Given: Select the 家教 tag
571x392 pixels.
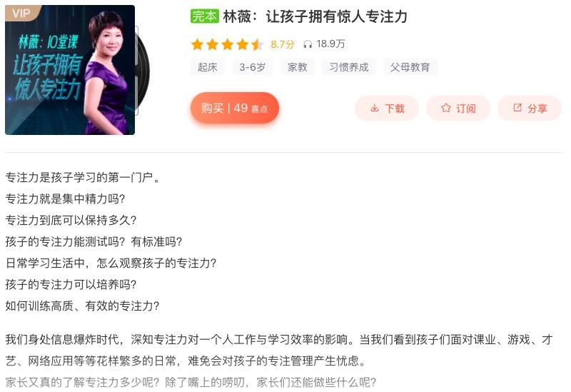Looking at the screenshot, I should (x=298, y=67).
